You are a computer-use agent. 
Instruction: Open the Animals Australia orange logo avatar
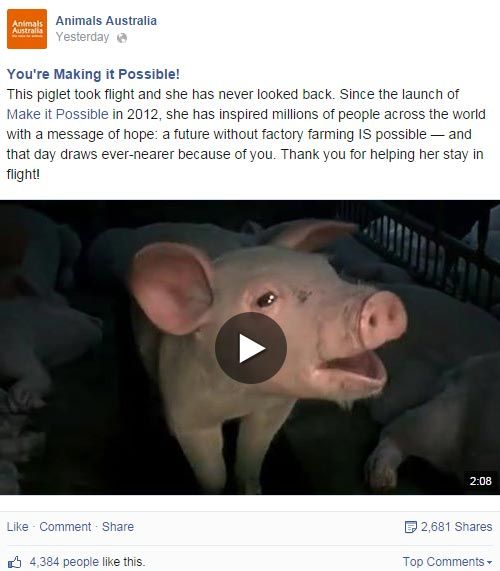[27, 29]
